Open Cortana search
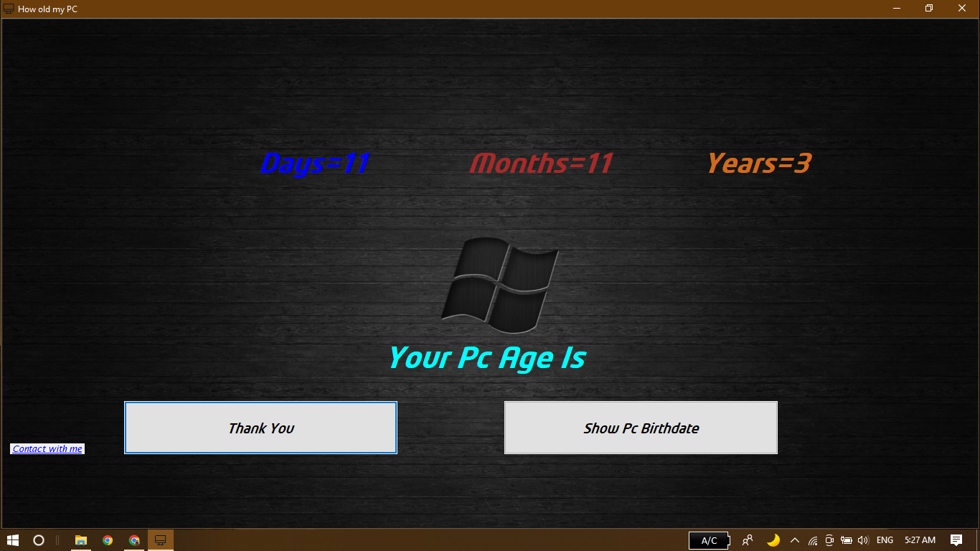The image size is (980, 551). [x=39, y=540]
